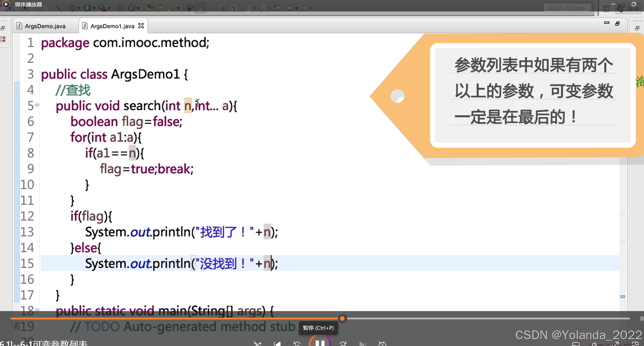Click the Next Annotation arrow icon
The height and width of the screenshot is (346, 644).
click(247, 8)
